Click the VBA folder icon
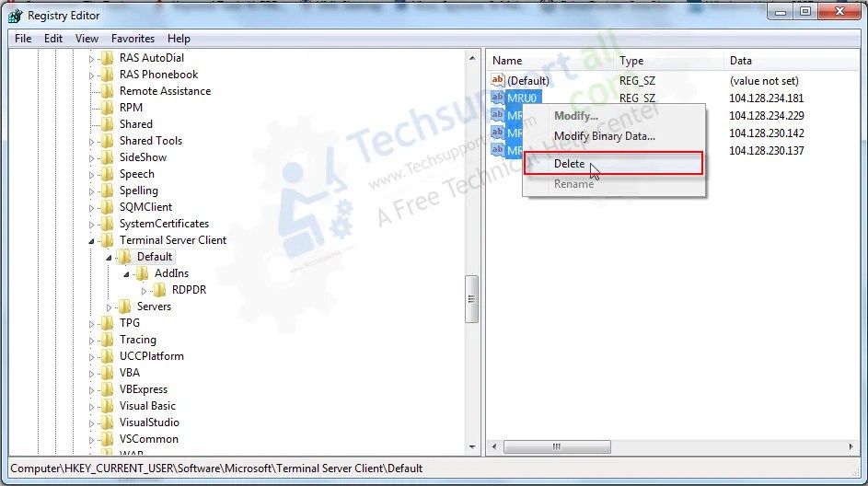Image resolution: width=868 pixels, height=486 pixels. point(108,373)
